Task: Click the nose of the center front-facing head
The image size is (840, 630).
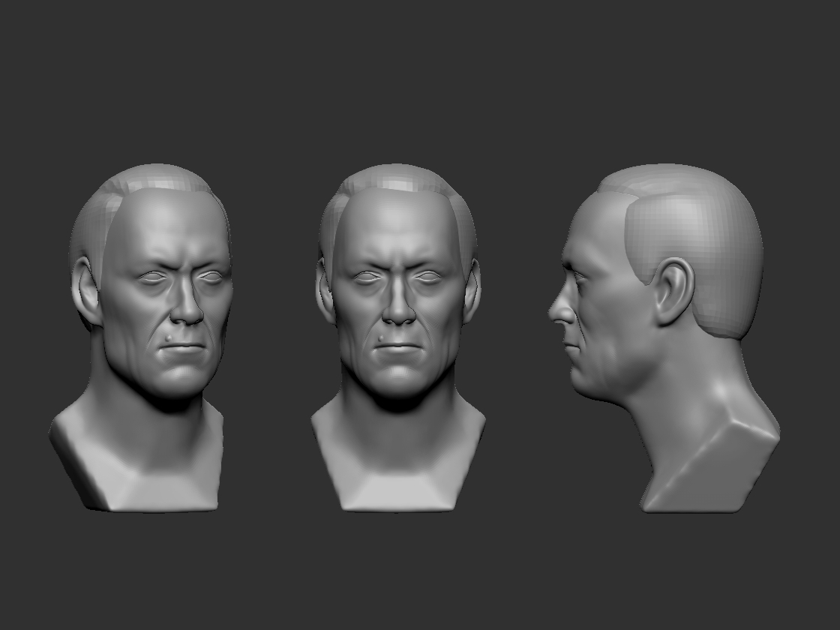Action: pyautogui.click(x=399, y=311)
